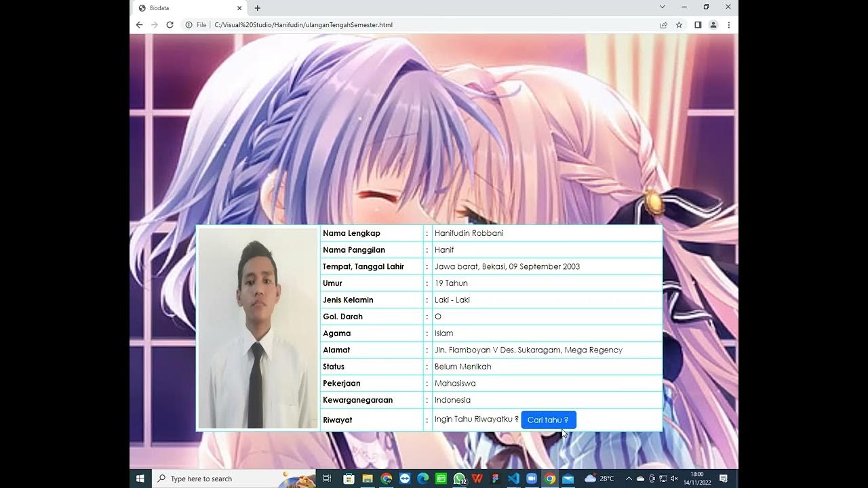The image size is (868, 488).
Task: Click the muted volume tray icon
Action: click(x=674, y=479)
